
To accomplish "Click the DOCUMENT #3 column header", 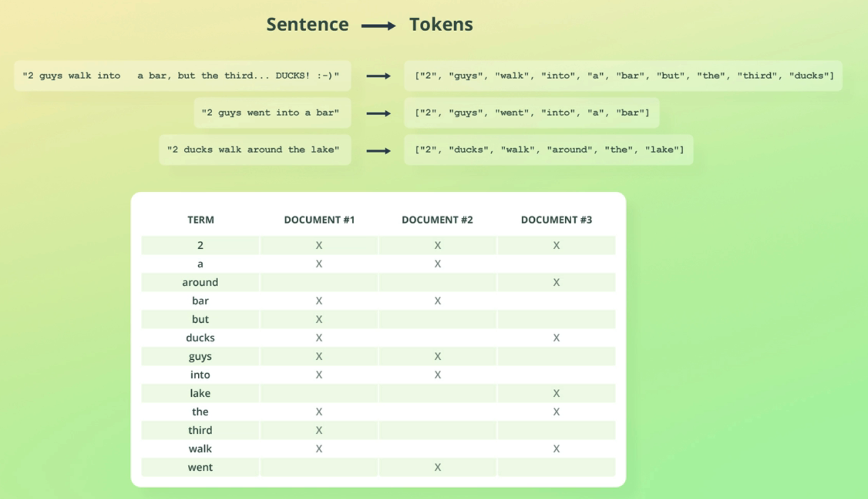I will [556, 220].
